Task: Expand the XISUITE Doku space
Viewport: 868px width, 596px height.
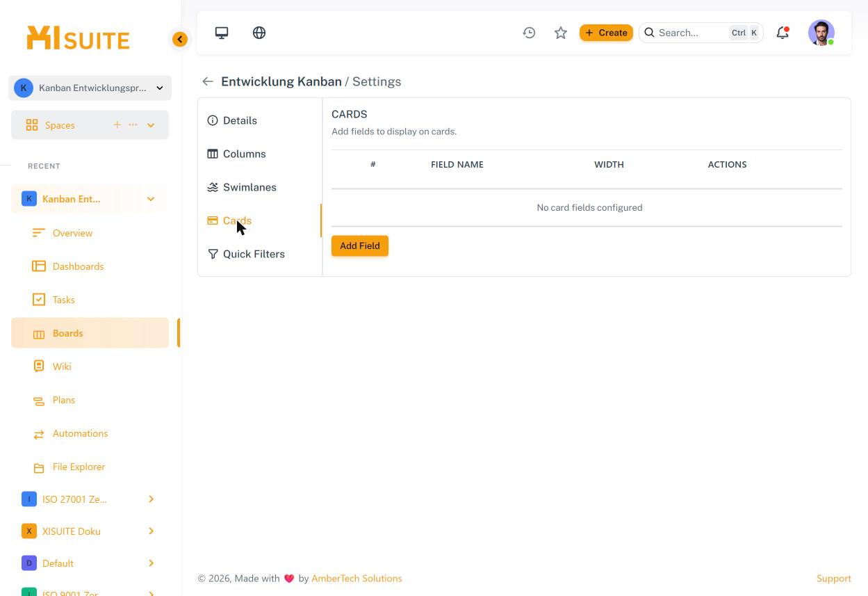Action: tap(151, 531)
